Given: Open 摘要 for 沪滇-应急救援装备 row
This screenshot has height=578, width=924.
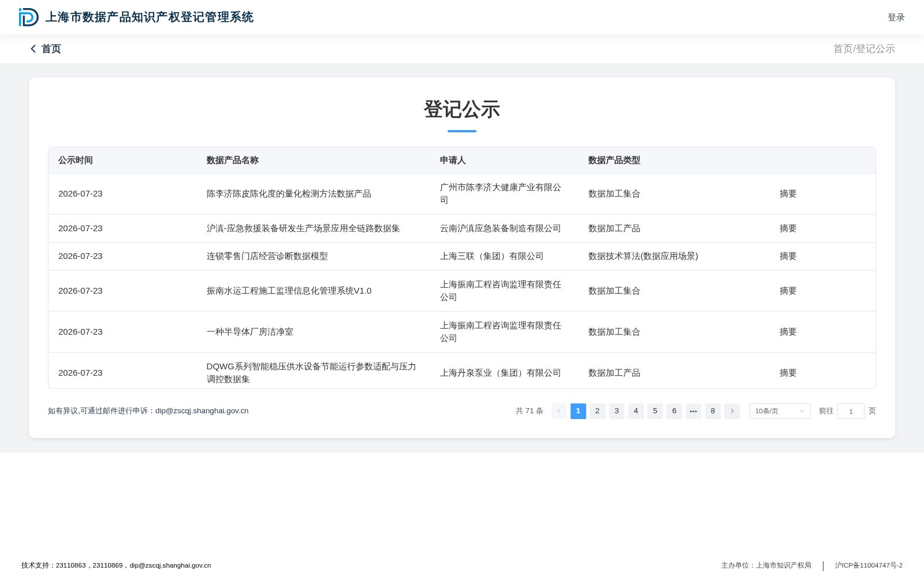Looking at the screenshot, I should pos(788,228).
